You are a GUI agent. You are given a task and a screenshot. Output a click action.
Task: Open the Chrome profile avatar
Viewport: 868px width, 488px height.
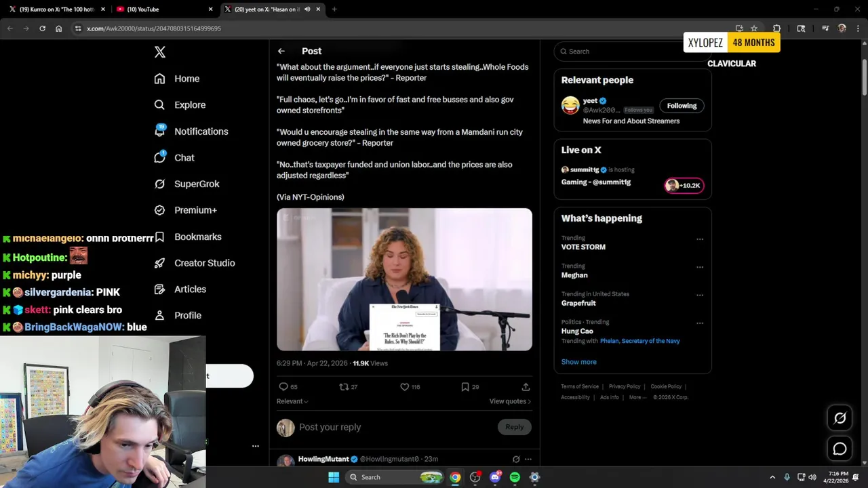842,28
